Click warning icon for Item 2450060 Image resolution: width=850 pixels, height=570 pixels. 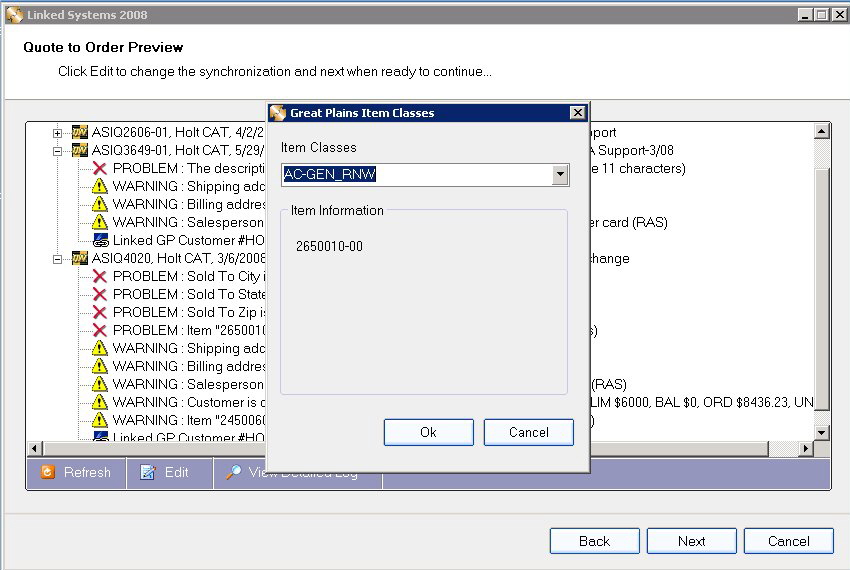100,420
